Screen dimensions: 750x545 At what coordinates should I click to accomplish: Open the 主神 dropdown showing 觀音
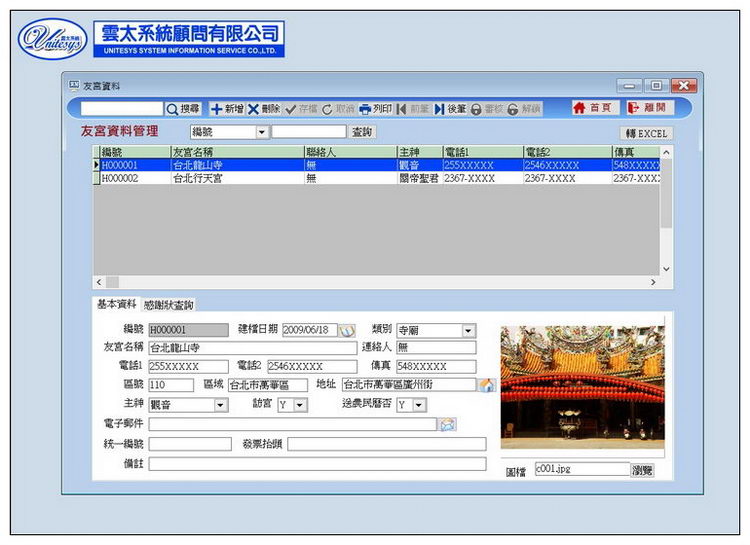[220, 405]
